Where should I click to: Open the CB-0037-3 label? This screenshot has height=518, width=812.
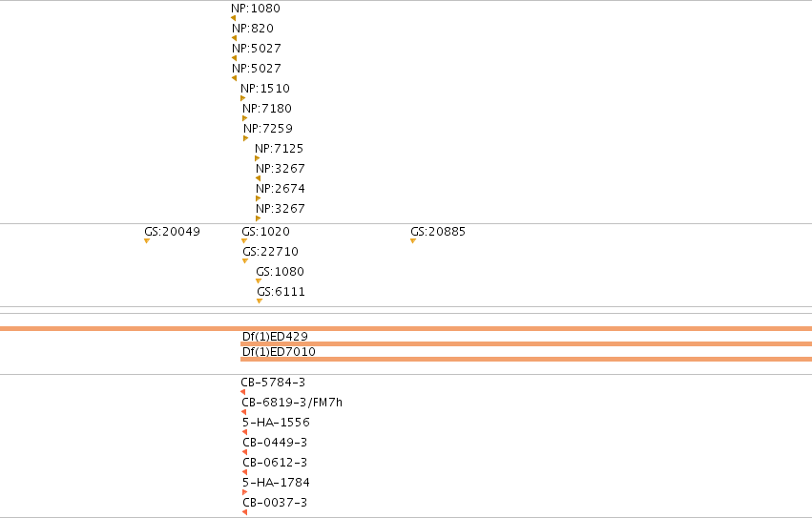tap(275, 503)
